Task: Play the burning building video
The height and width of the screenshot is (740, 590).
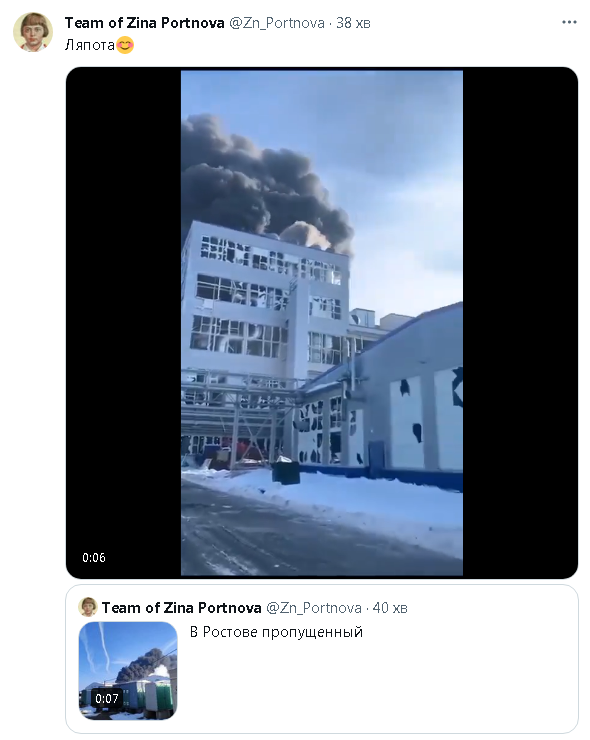Action: click(322, 323)
